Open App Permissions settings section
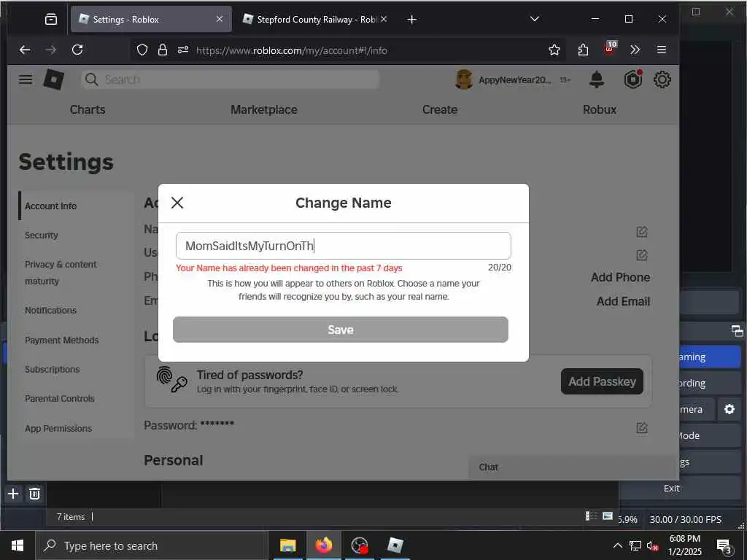 58,429
